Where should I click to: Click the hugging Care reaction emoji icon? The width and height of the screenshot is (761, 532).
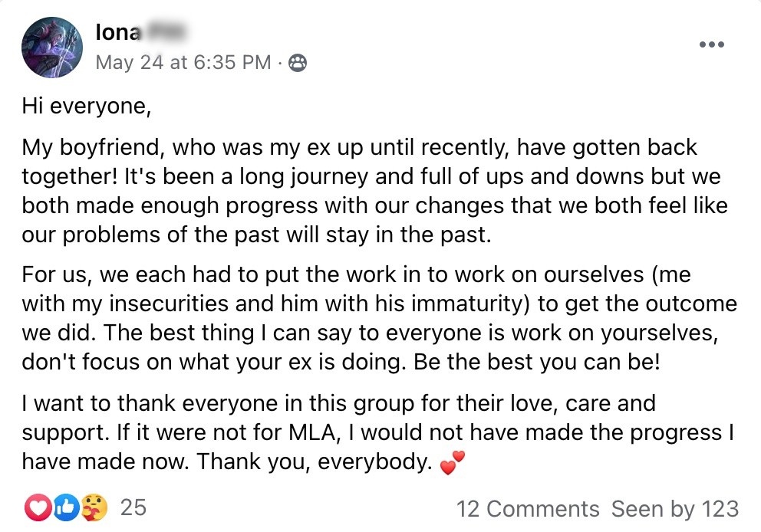pyautogui.click(x=94, y=507)
